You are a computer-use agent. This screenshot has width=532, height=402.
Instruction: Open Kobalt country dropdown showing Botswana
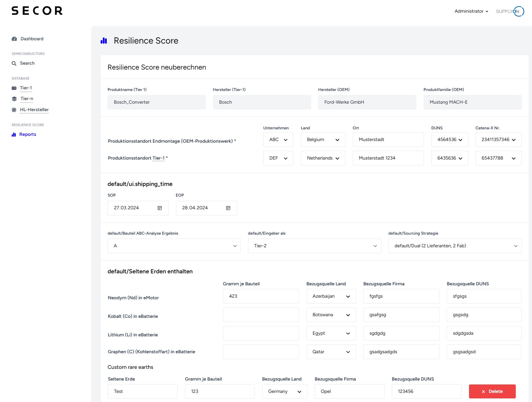(x=331, y=315)
